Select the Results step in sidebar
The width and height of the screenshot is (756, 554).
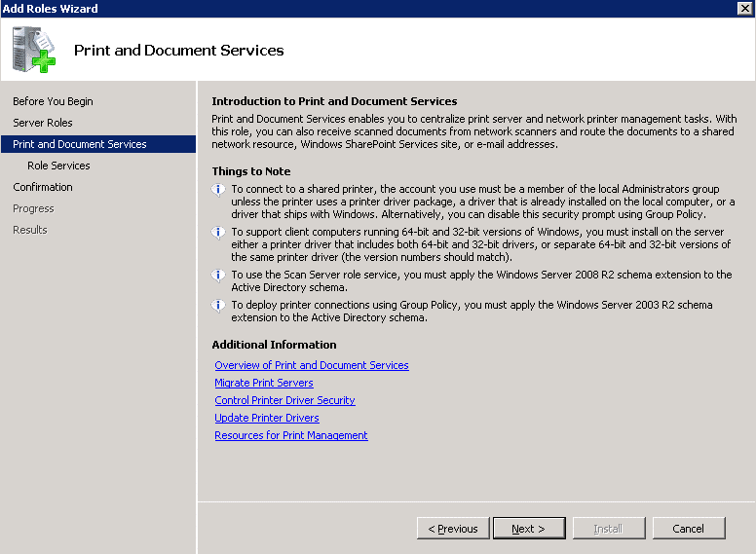point(30,230)
